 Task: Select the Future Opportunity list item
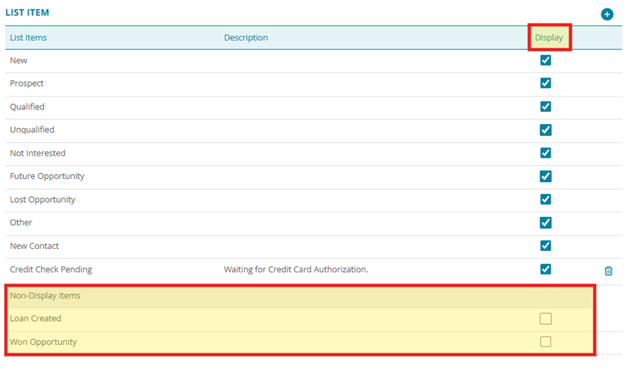[47, 176]
